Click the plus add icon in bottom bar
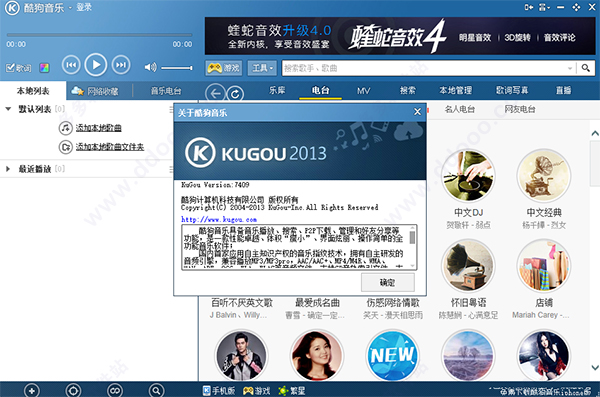 click(32, 390)
